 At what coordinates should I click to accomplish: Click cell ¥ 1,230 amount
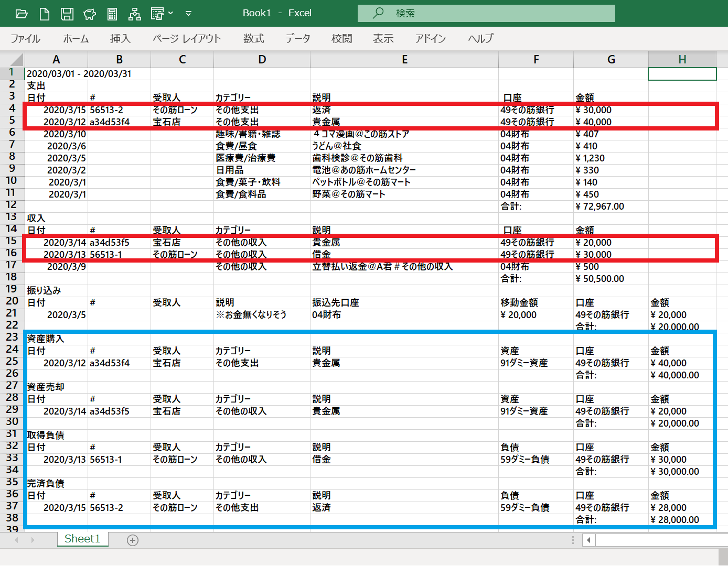click(611, 158)
